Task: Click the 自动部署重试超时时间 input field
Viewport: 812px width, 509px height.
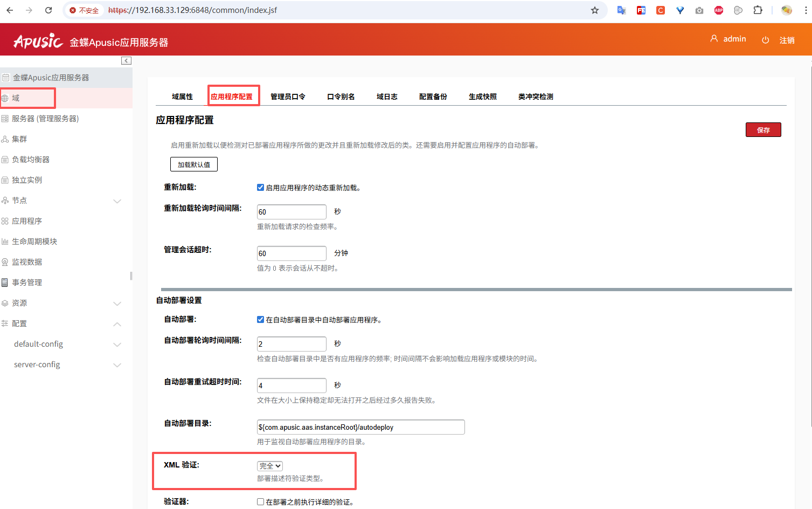Action: [x=292, y=386]
